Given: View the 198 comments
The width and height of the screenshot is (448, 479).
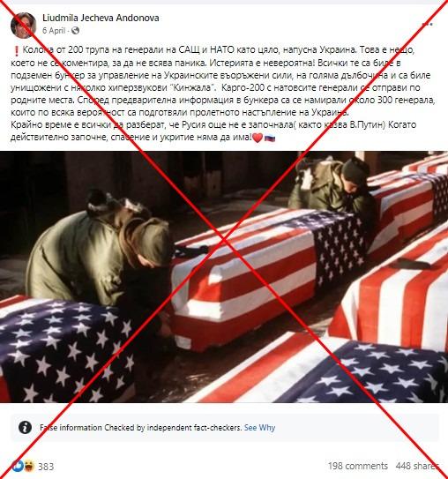Looking at the screenshot, I should coord(357,466).
